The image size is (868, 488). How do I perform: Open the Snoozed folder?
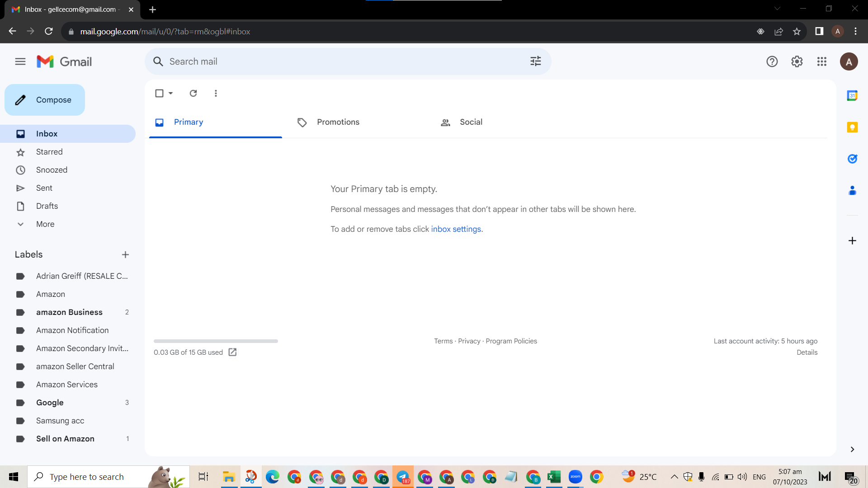[68, 170]
